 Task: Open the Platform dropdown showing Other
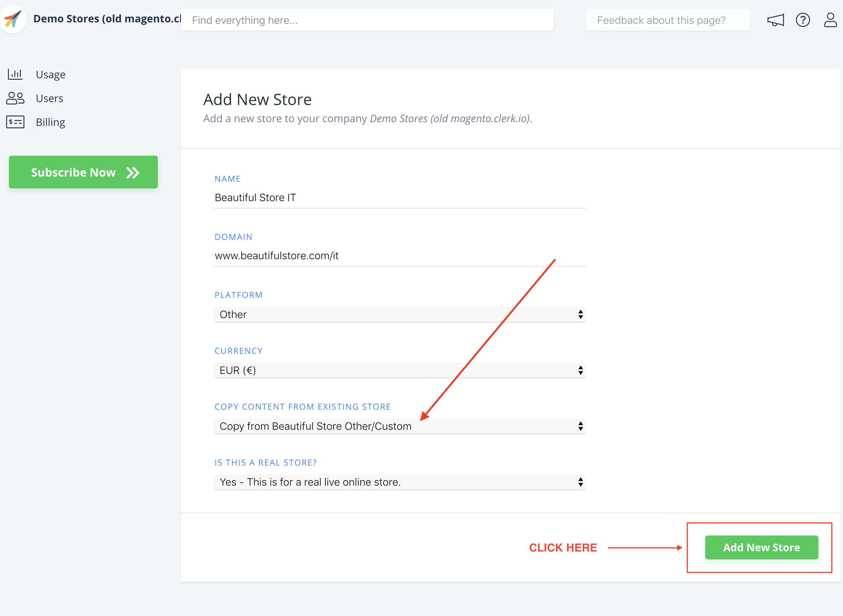399,314
